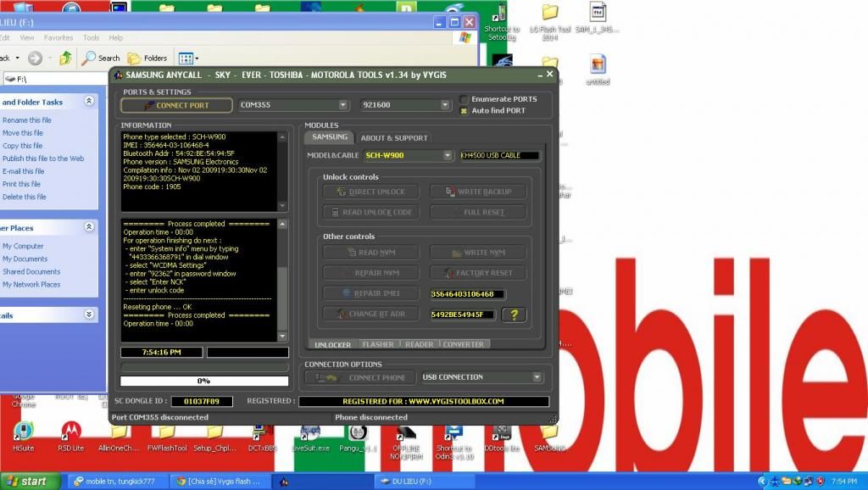Click the DIRECT UNLOCK button
The image size is (868, 490).
tap(371, 192)
